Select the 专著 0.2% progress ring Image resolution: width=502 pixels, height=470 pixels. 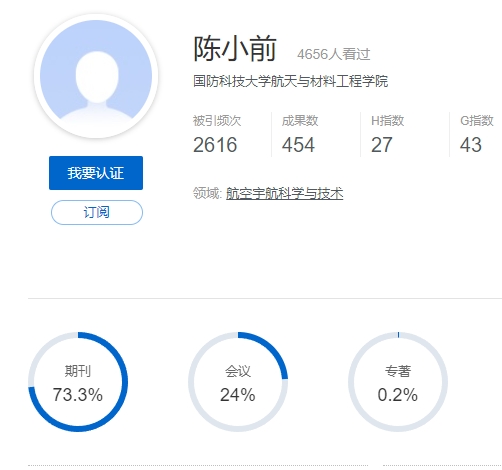tap(398, 382)
